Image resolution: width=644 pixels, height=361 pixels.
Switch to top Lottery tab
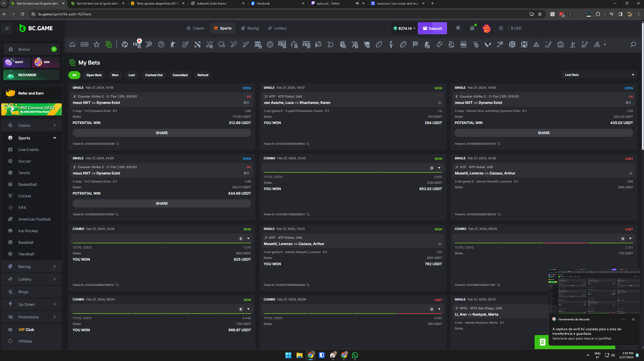click(x=277, y=28)
